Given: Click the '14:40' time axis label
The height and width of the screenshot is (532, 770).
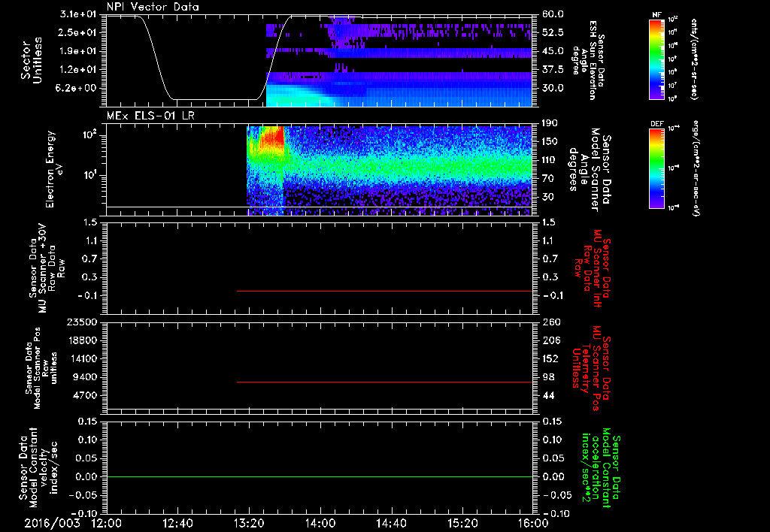Looking at the screenshot, I should [x=391, y=523].
